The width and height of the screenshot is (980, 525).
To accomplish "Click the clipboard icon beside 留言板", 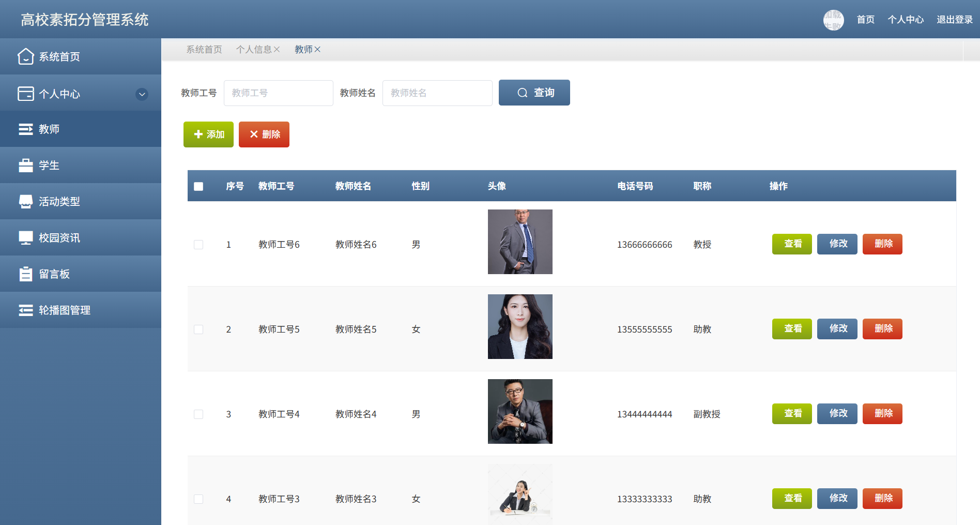I will [25, 274].
